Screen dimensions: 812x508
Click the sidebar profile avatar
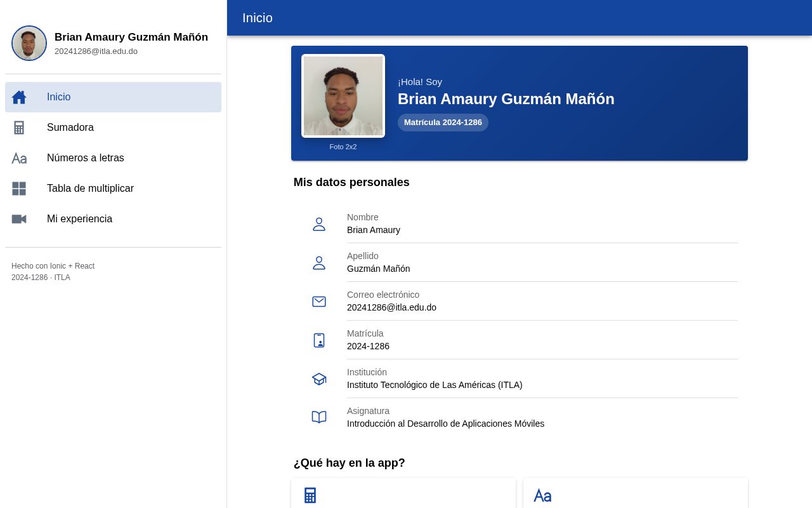(x=29, y=43)
